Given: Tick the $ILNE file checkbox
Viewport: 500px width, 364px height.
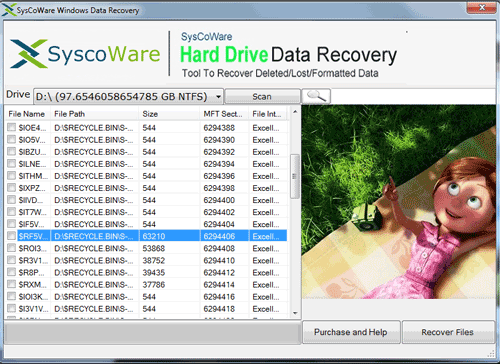Looking at the screenshot, I should (11, 163).
